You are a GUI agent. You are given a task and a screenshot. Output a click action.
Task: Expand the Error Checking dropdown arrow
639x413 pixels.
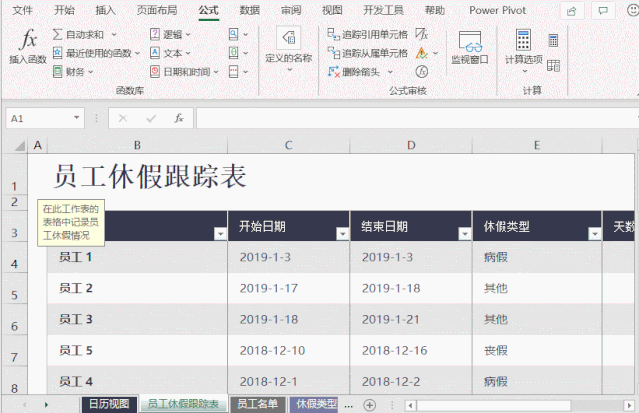click(x=435, y=53)
